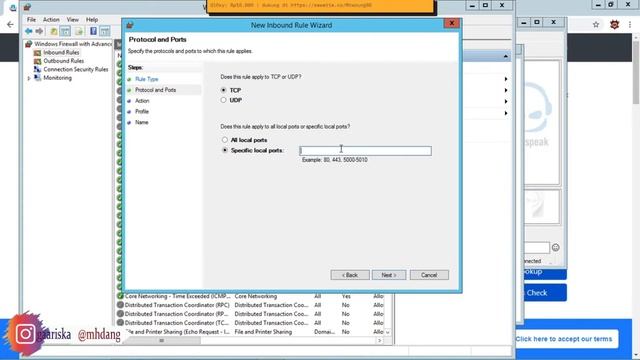Click the Back button in wizard
Viewport: 640px width, 360px height.
pyautogui.click(x=350, y=275)
